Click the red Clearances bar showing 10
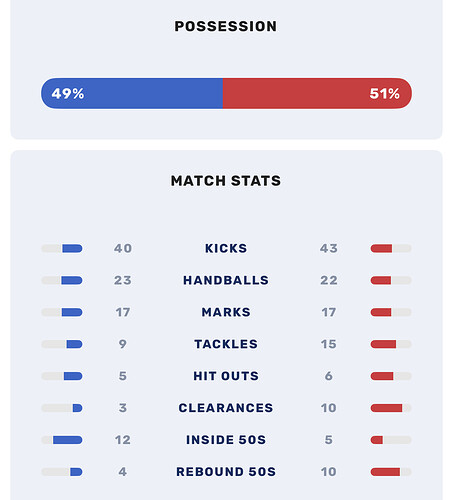Screen dimensions: 452x500 (386, 408)
